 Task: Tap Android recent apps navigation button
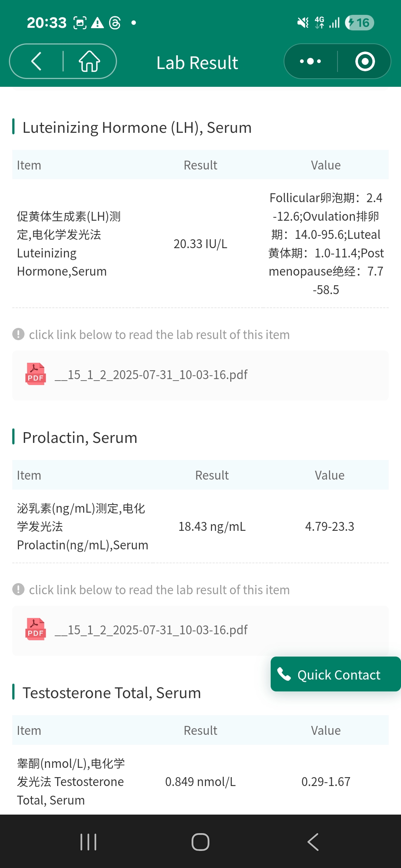(88, 842)
